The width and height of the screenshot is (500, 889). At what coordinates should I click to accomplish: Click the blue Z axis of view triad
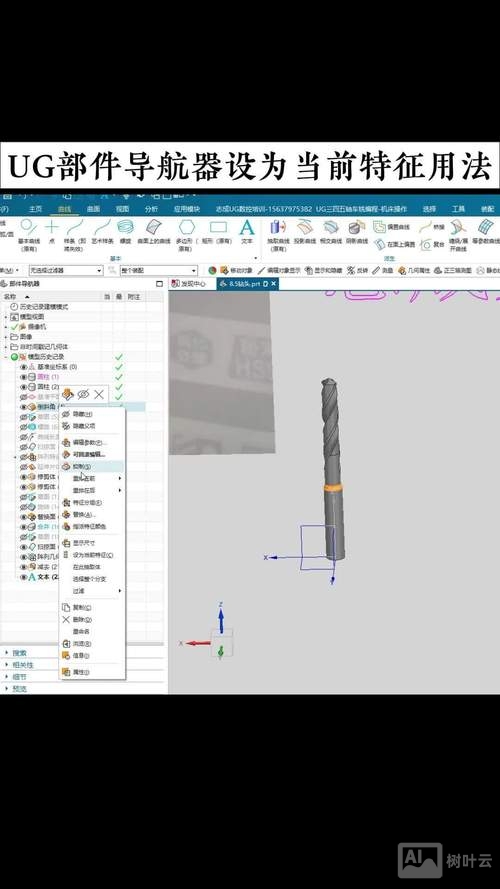click(x=221, y=619)
